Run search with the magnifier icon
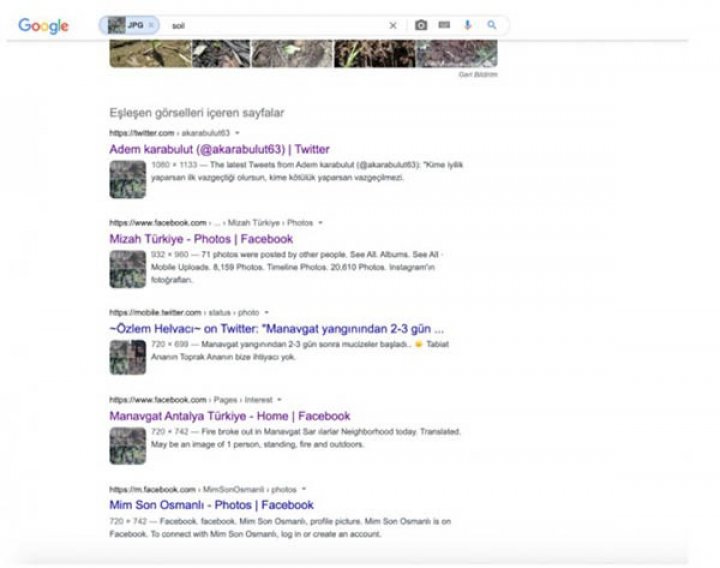 492,25
